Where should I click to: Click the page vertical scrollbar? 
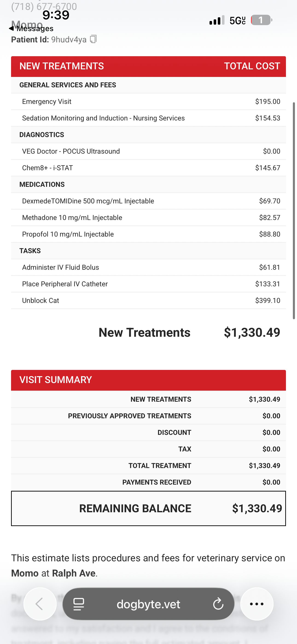coord(294,211)
